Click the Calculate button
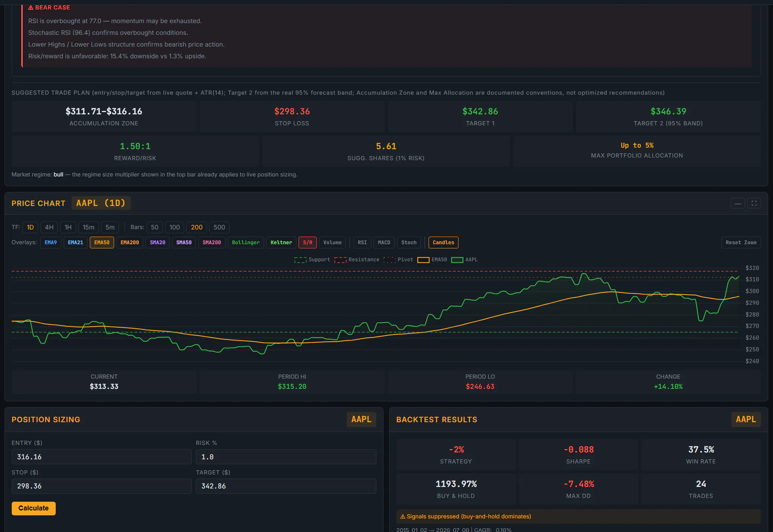The width and height of the screenshot is (773, 532). pyautogui.click(x=34, y=508)
